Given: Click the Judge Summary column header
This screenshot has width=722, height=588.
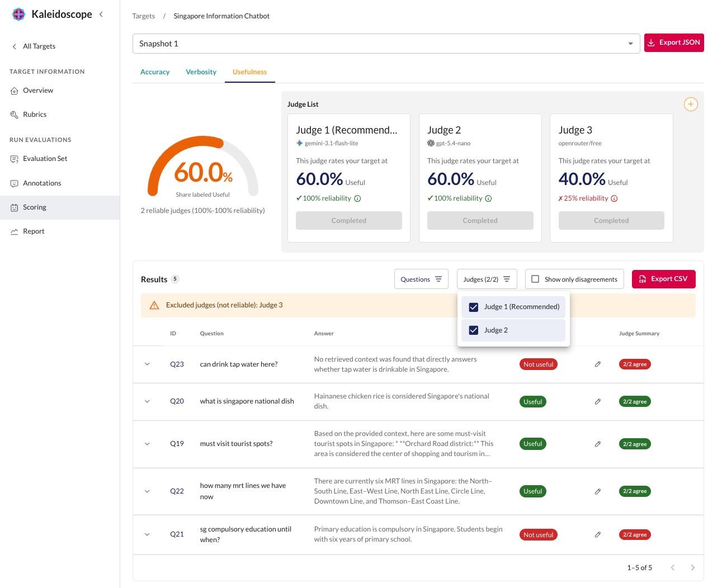Looking at the screenshot, I should (x=639, y=334).
